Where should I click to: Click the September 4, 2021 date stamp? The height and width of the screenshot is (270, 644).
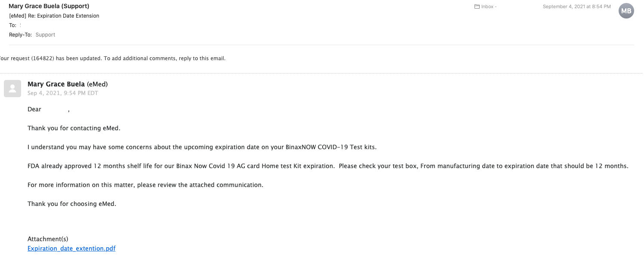click(576, 7)
